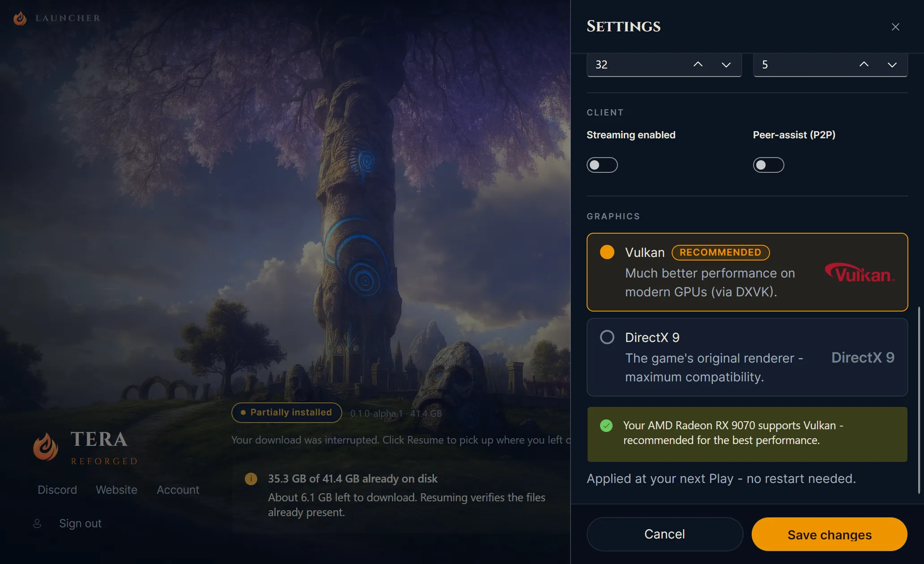The height and width of the screenshot is (564, 924).
Task: Click the Launcher flame logo icon
Action: (20, 18)
